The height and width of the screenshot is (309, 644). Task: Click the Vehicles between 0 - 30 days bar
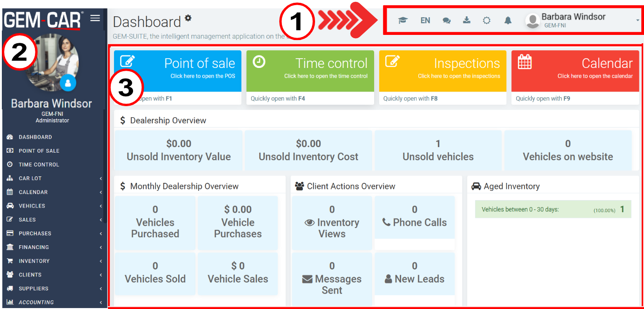[x=553, y=209]
